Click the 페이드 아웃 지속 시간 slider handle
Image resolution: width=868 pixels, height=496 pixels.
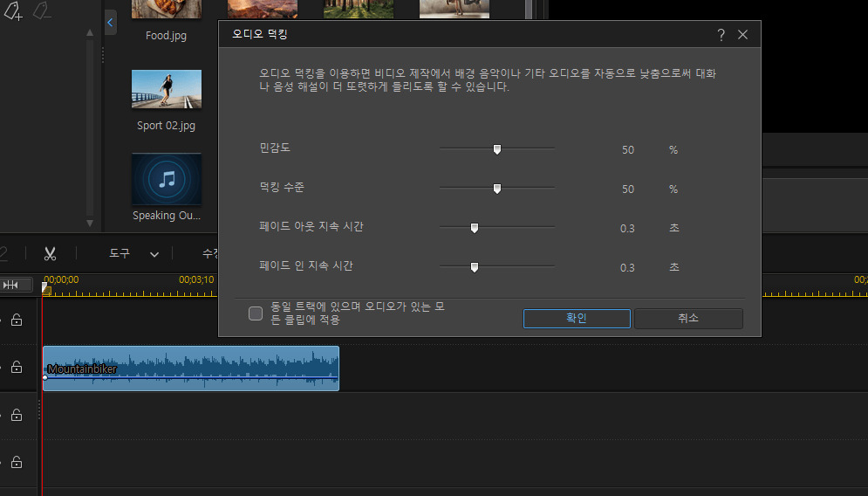point(475,228)
